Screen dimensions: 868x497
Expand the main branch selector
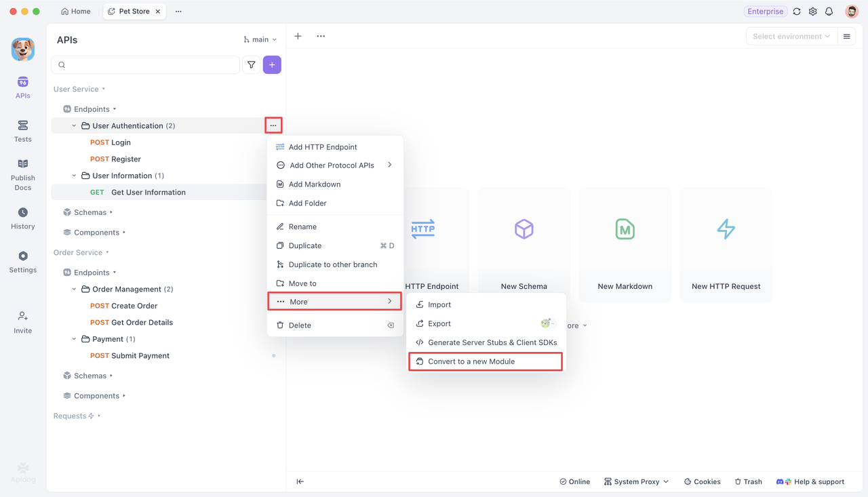tap(260, 39)
